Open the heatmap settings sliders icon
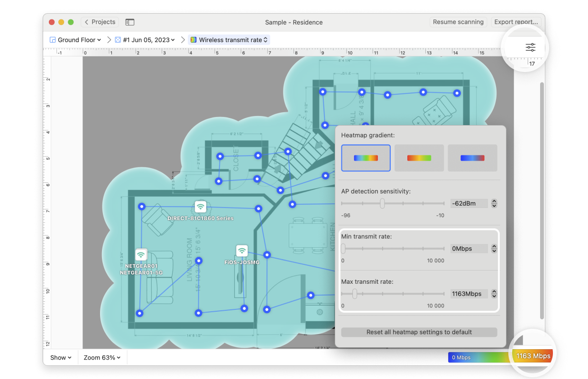 (530, 47)
